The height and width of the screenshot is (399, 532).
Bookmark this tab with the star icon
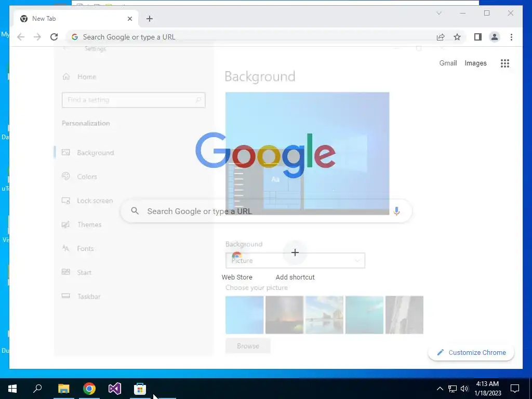pyautogui.click(x=457, y=37)
